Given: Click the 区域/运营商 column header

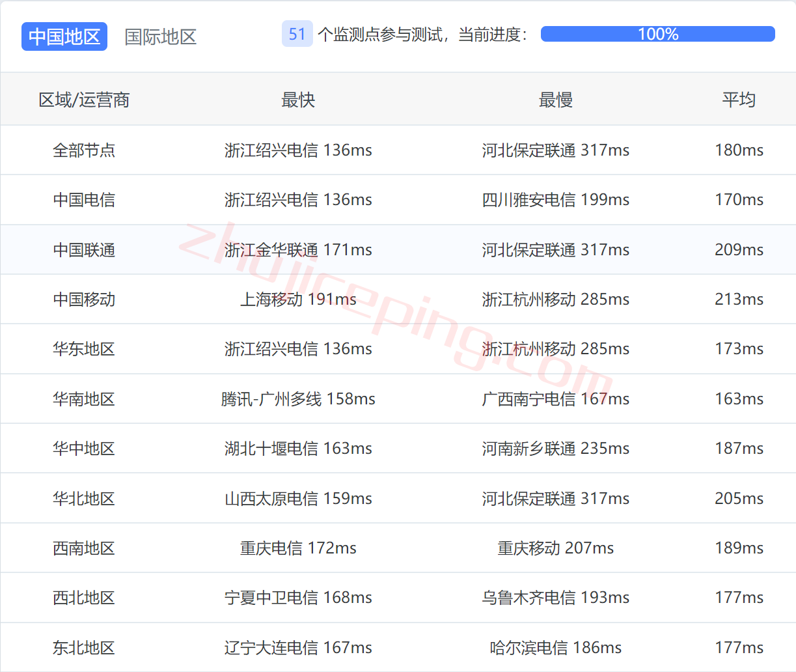Looking at the screenshot, I should tap(84, 100).
